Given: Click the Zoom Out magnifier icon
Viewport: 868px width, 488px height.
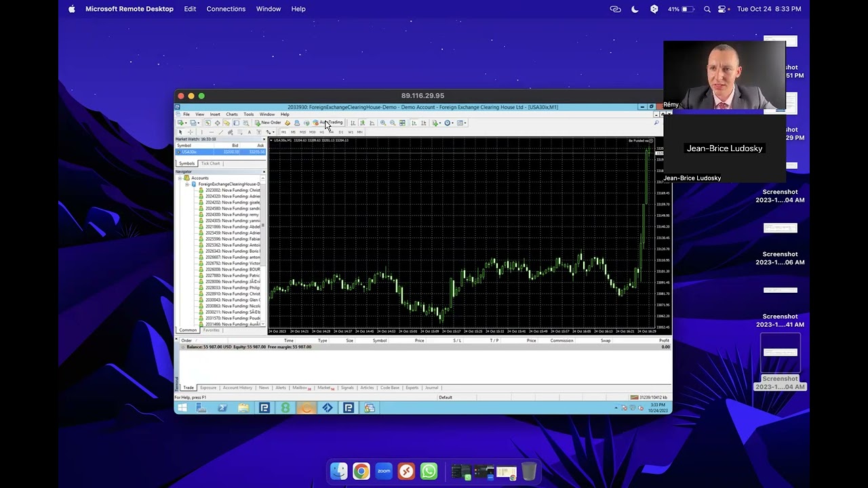Looking at the screenshot, I should tap(393, 123).
